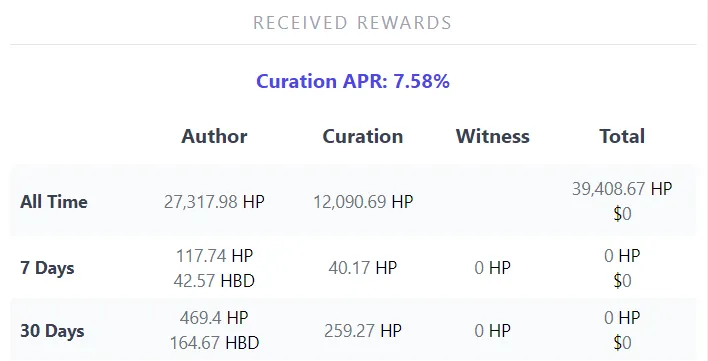The image size is (708, 361).
Task: Click the $0 total in All Time row
Action: pos(622,214)
